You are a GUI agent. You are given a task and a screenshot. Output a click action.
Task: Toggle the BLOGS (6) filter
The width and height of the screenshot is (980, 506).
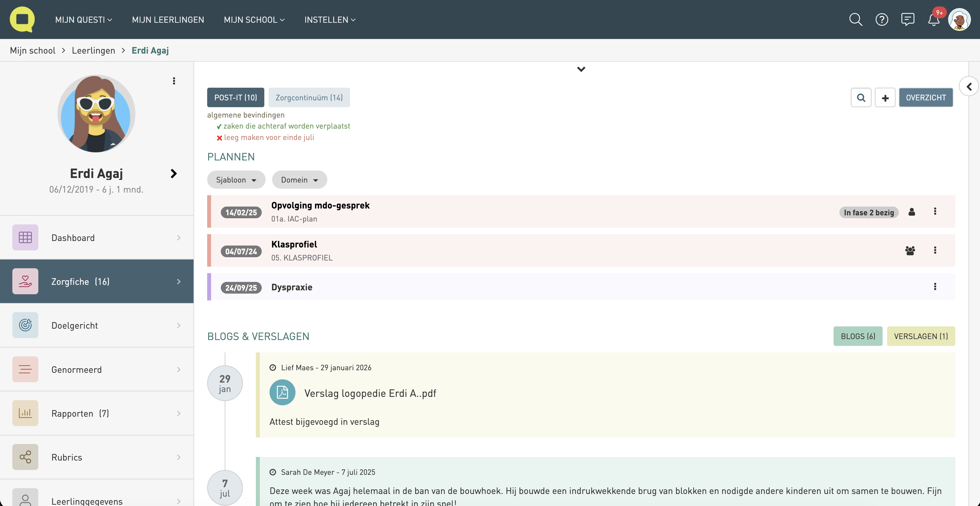point(858,336)
